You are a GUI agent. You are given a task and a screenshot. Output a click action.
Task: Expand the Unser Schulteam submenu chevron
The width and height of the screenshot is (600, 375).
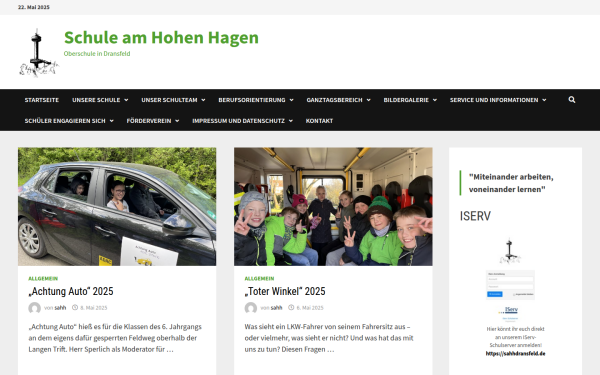pos(203,100)
